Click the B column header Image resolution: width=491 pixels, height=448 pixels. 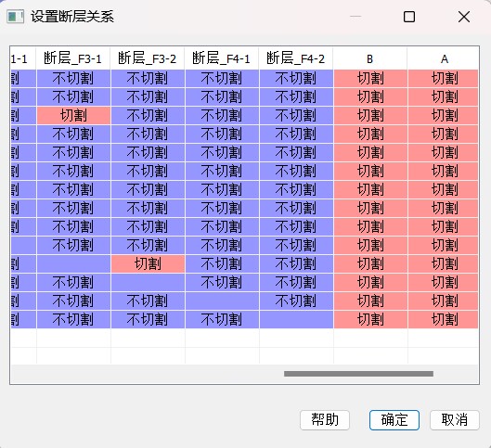pos(370,58)
